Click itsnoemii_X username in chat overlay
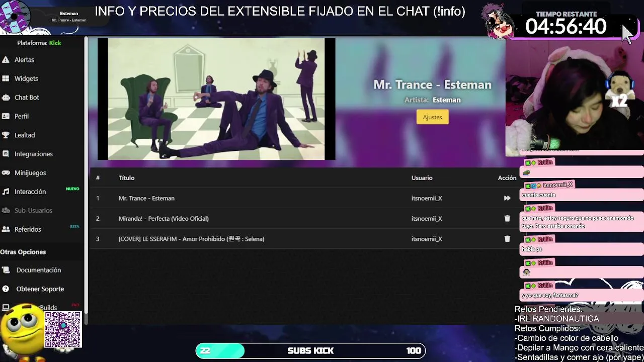Screen dimensions: 644x362 click(x=557, y=185)
